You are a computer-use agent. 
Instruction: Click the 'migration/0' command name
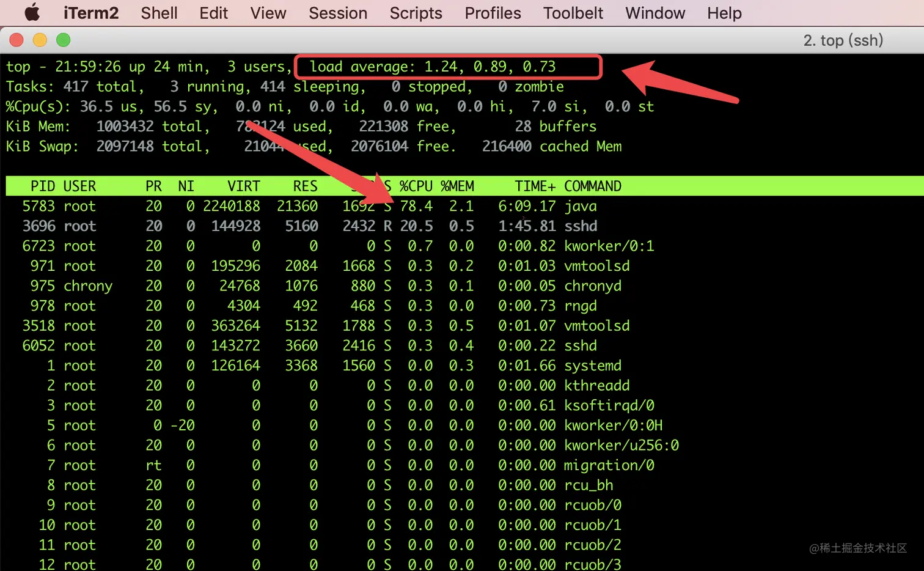(609, 465)
